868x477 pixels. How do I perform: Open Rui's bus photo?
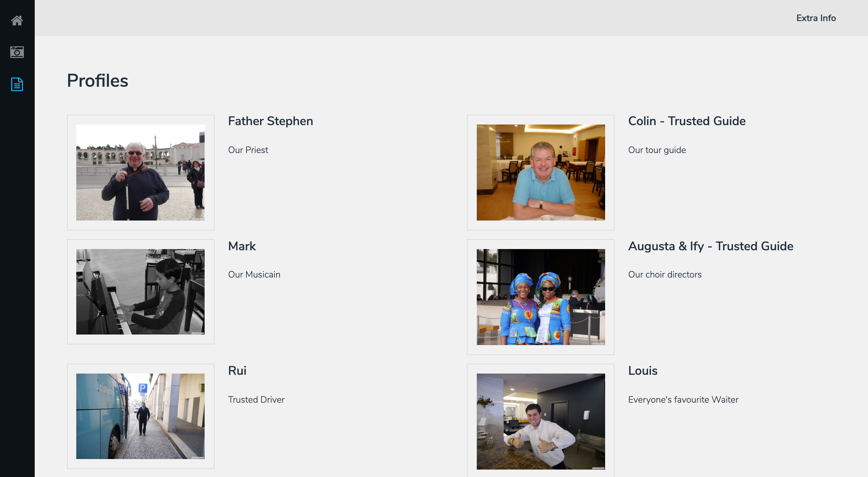(x=140, y=416)
